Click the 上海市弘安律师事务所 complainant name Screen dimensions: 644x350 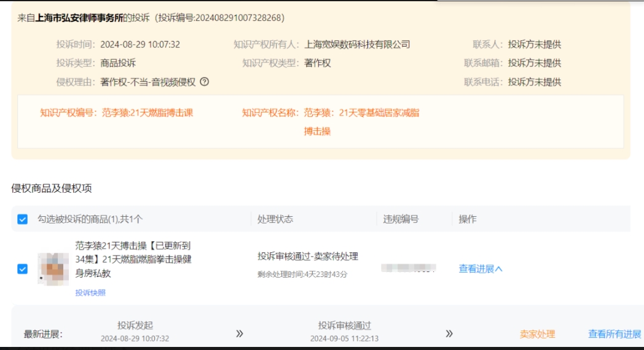(79, 18)
